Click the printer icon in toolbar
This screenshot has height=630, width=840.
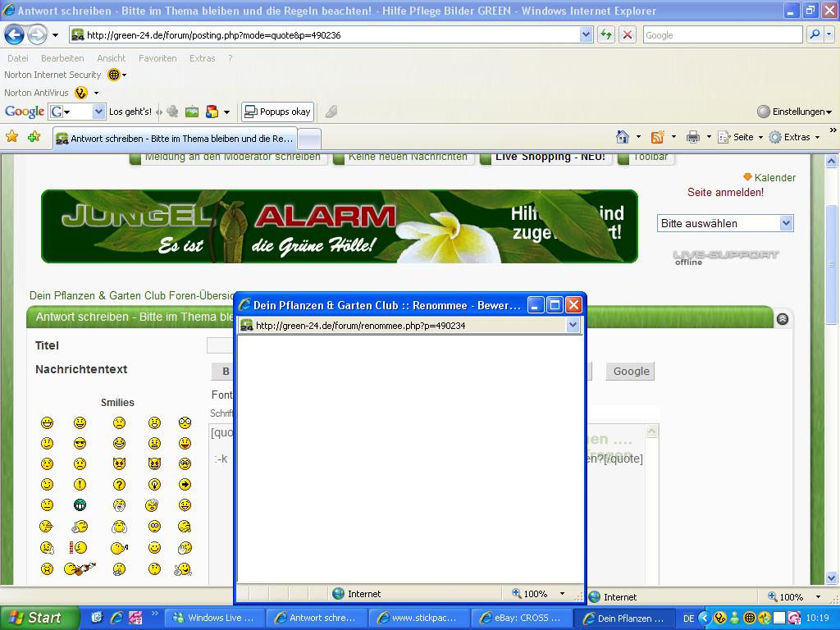[x=693, y=137]
